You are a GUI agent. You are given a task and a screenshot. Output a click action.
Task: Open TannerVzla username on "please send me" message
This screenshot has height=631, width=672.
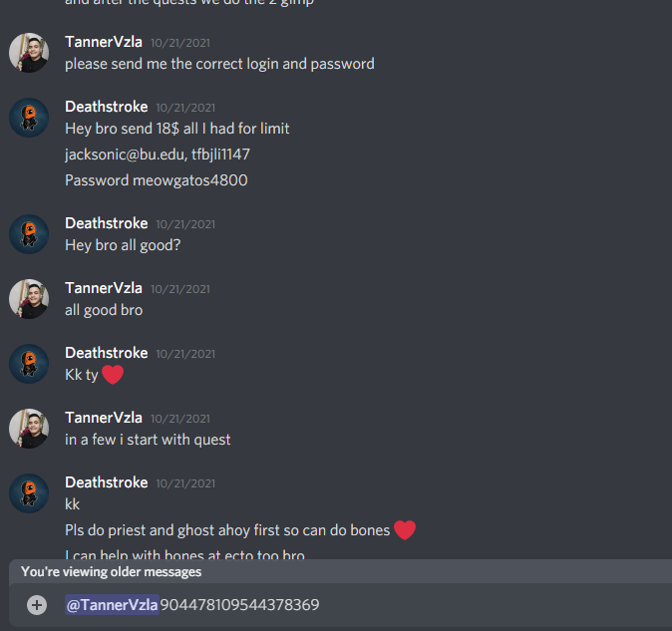[104, 42]
